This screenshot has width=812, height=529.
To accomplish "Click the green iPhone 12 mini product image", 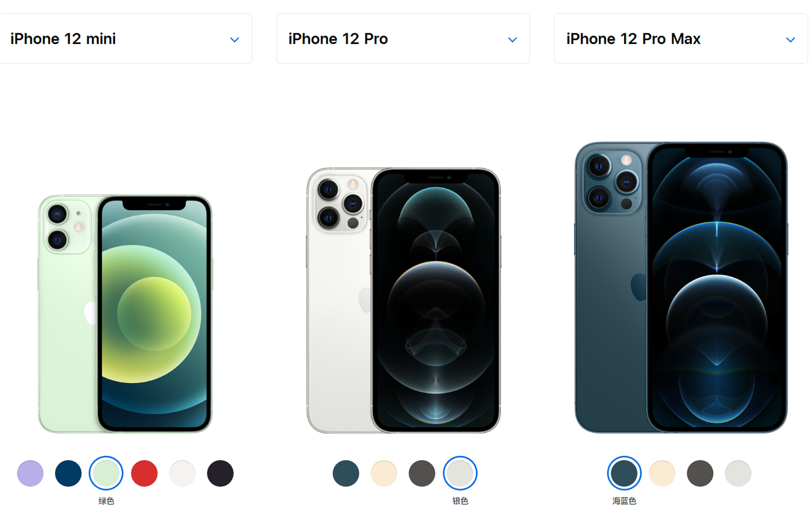I will pyautogui.click(x=125, y=314).
